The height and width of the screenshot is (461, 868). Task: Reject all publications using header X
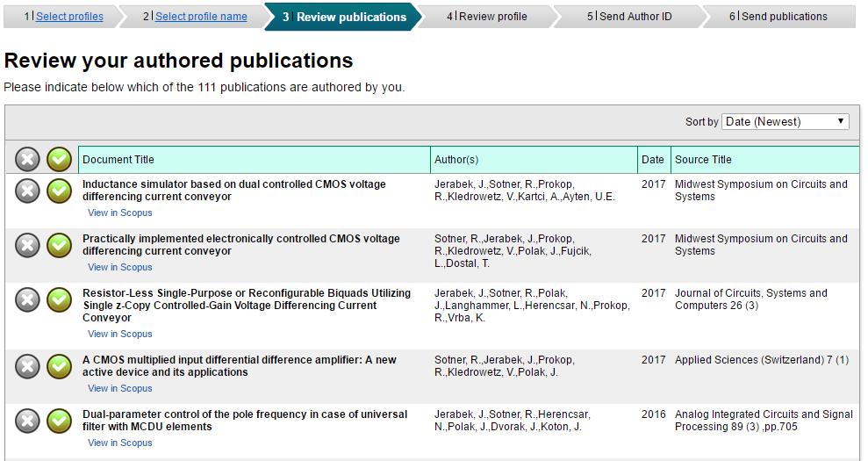(x=28, y=159)
